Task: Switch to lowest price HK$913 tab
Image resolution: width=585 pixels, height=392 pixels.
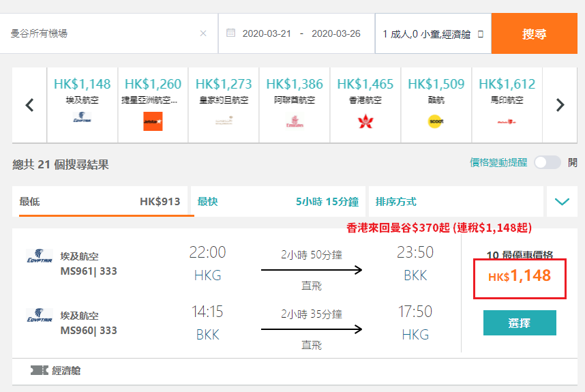Action: (x=100, y=202)
